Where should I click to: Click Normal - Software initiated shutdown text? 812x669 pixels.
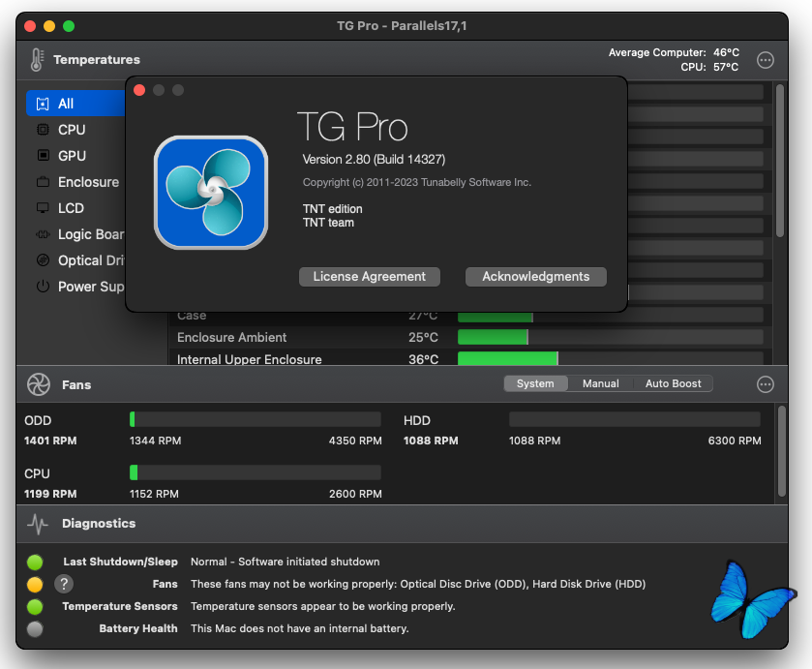click(x=286, y=562)
